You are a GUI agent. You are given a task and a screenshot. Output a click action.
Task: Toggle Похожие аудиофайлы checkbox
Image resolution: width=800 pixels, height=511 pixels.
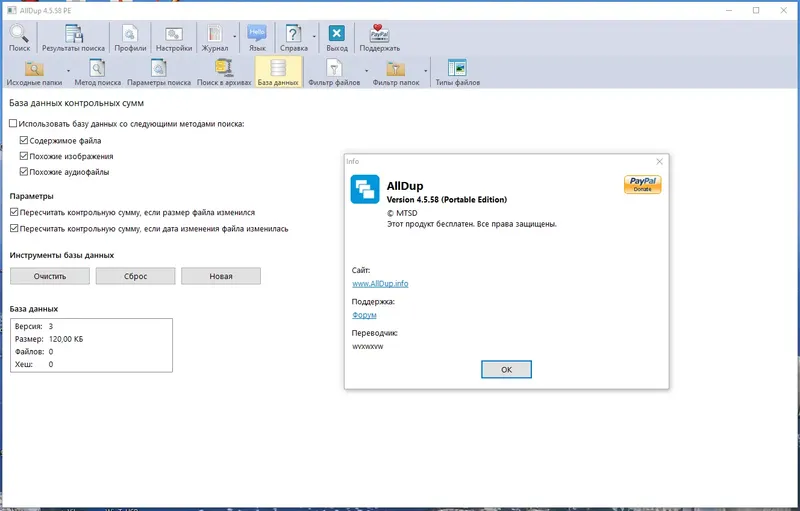tap(24, 172)
